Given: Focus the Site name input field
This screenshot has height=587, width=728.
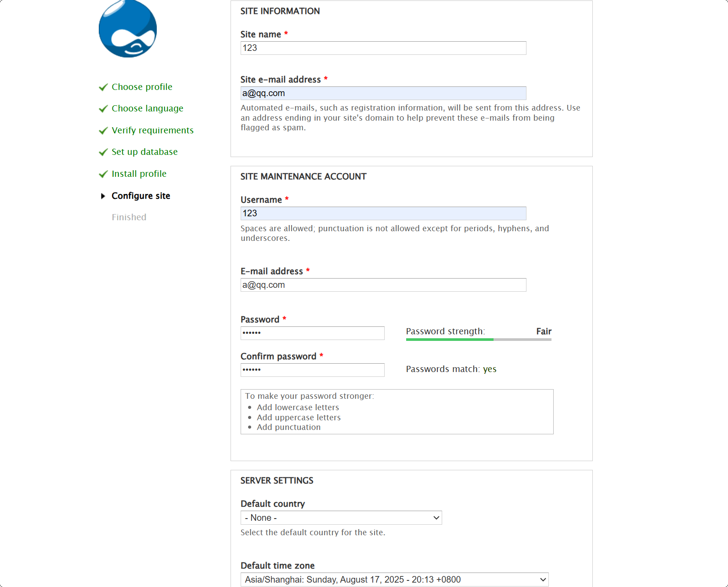Looking at the screenshot, I should point(383,48).
